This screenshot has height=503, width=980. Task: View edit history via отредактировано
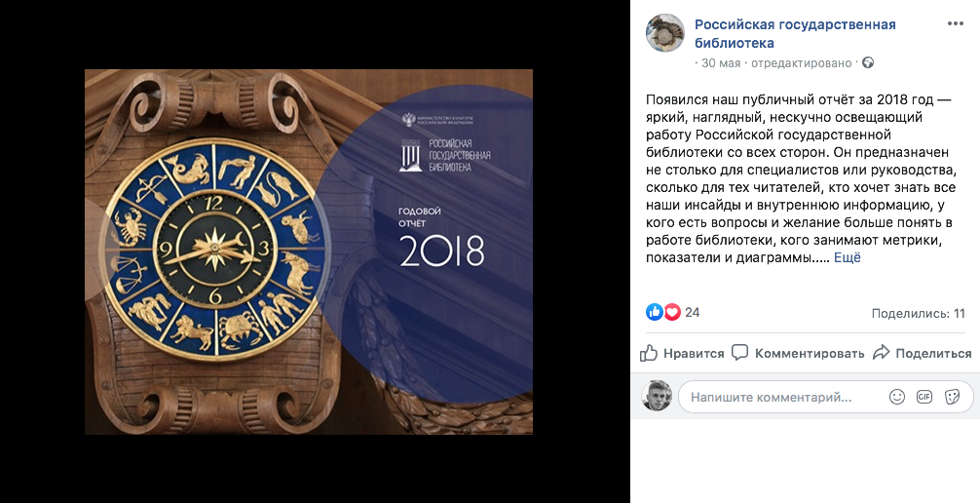(802, 63)
